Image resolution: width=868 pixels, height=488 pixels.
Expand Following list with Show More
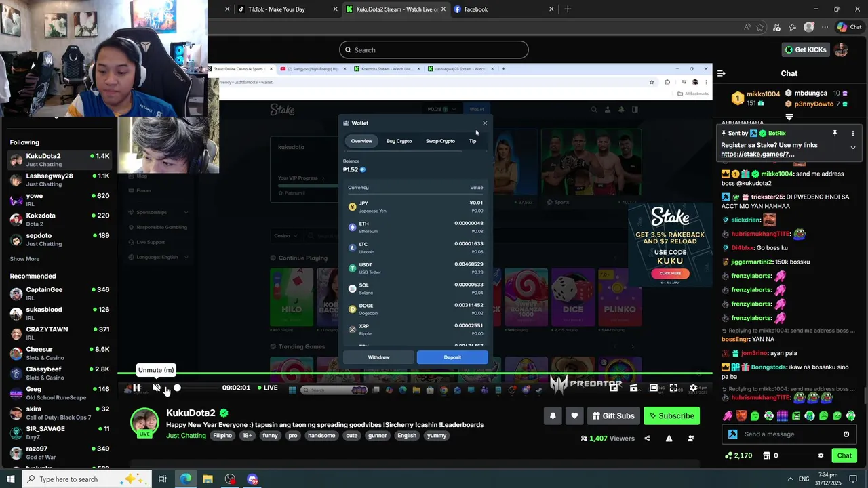click(24, 259)
